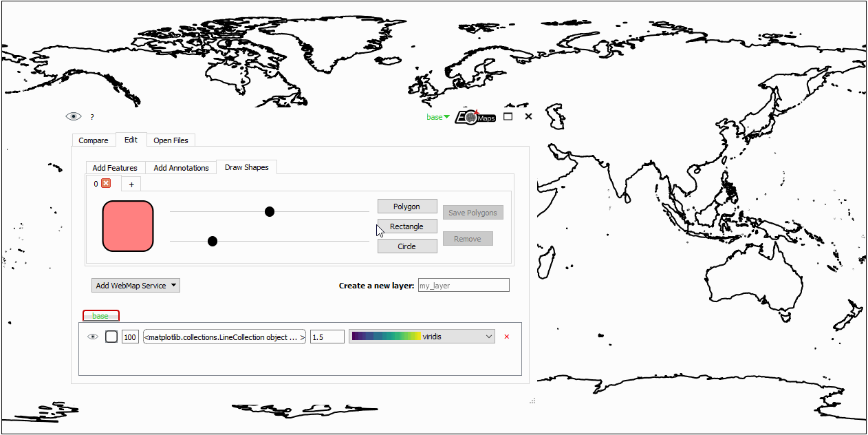Click the Remove button
This screenshot has height=435, width=868.
coord(468,239)
